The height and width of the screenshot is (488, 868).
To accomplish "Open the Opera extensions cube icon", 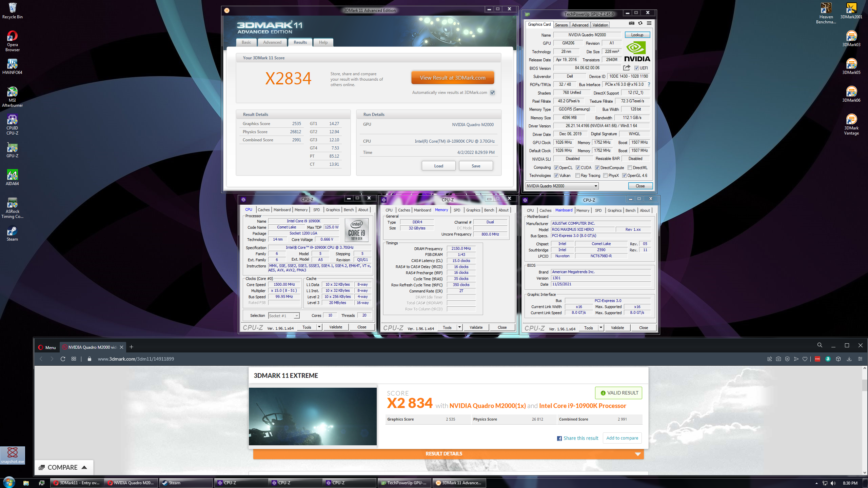I will [x=839, y=359].
